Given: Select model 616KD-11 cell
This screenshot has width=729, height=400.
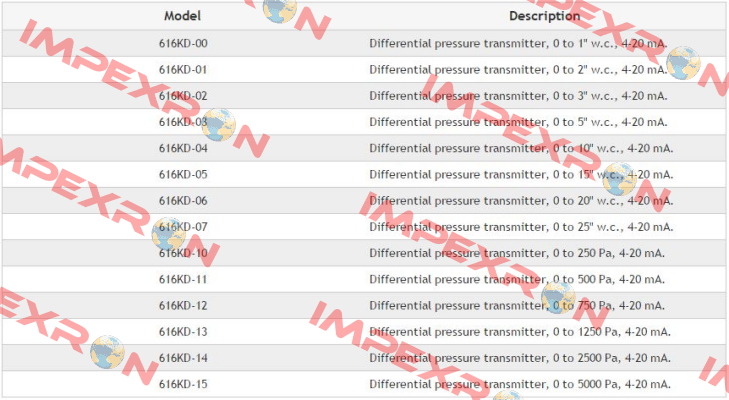Looking at the screenshot, I should (183, 279).
